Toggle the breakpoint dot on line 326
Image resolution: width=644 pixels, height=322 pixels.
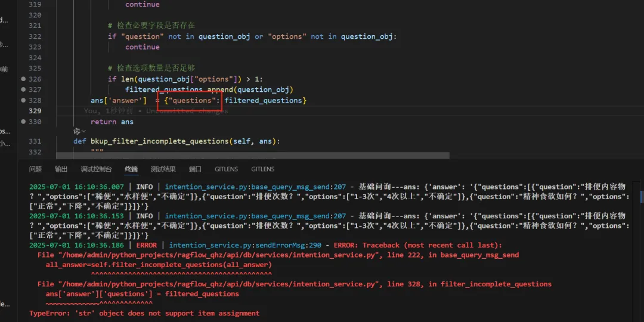23,79
